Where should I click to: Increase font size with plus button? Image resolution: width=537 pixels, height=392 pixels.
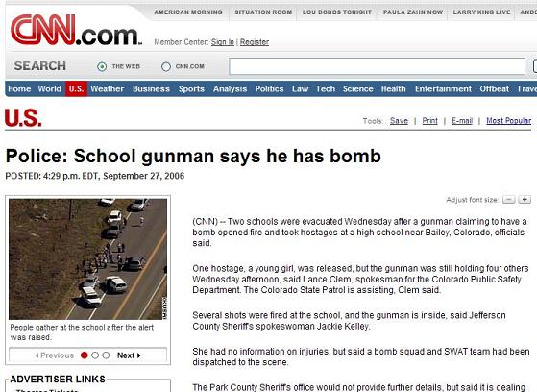click(525, 199)
